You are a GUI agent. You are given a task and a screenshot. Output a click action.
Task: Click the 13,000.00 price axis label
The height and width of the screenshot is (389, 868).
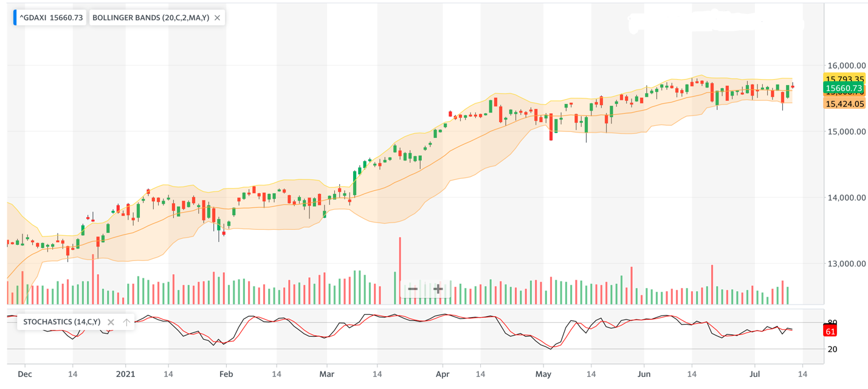(847, 264)
